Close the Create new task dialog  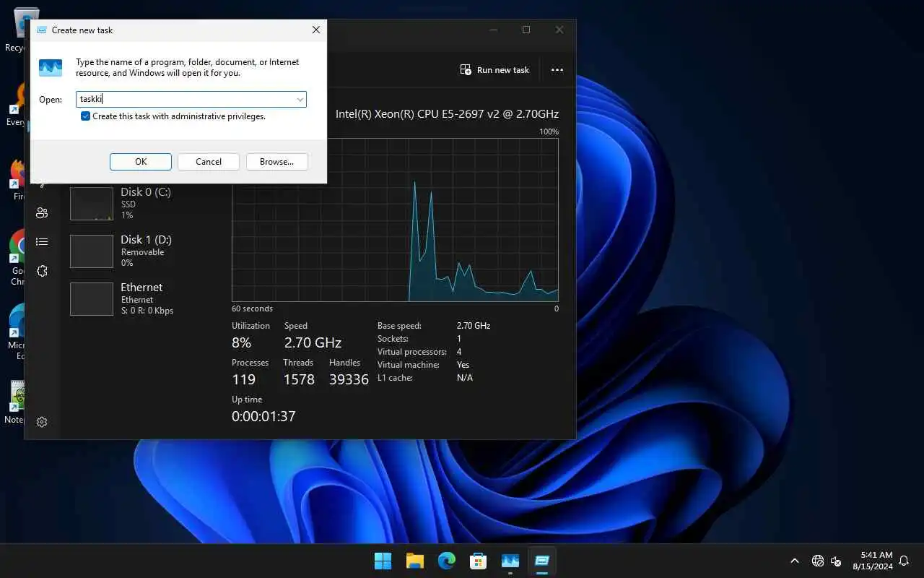[315, 30]
